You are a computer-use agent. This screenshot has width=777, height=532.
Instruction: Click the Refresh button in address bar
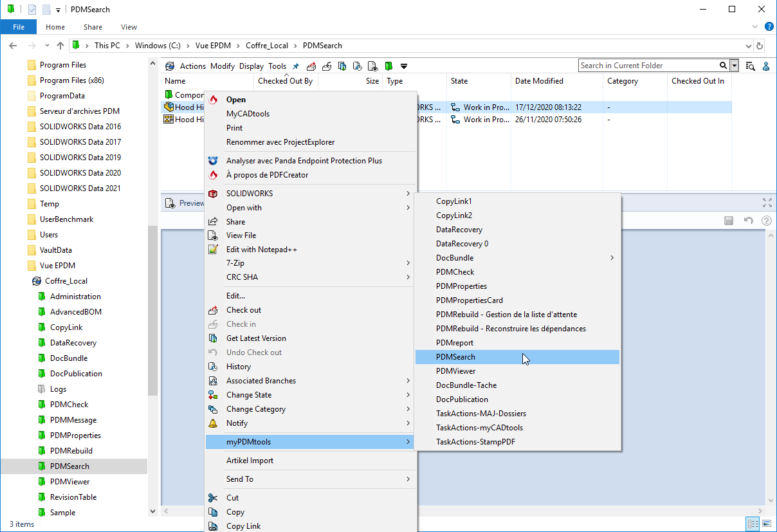(760, 46)
